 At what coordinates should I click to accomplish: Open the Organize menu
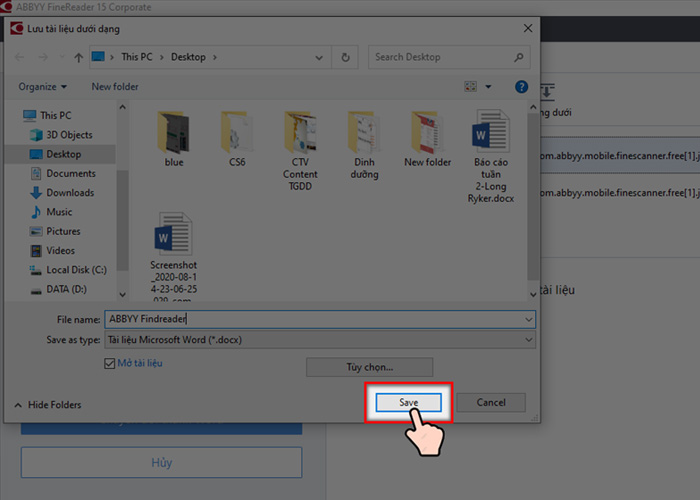(x=42, y=87)
